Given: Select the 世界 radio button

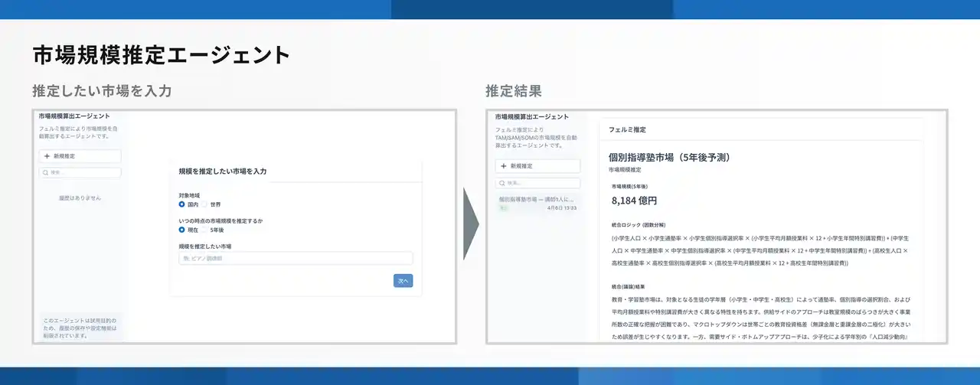Looking at the screenshot, I should (204, 204).
